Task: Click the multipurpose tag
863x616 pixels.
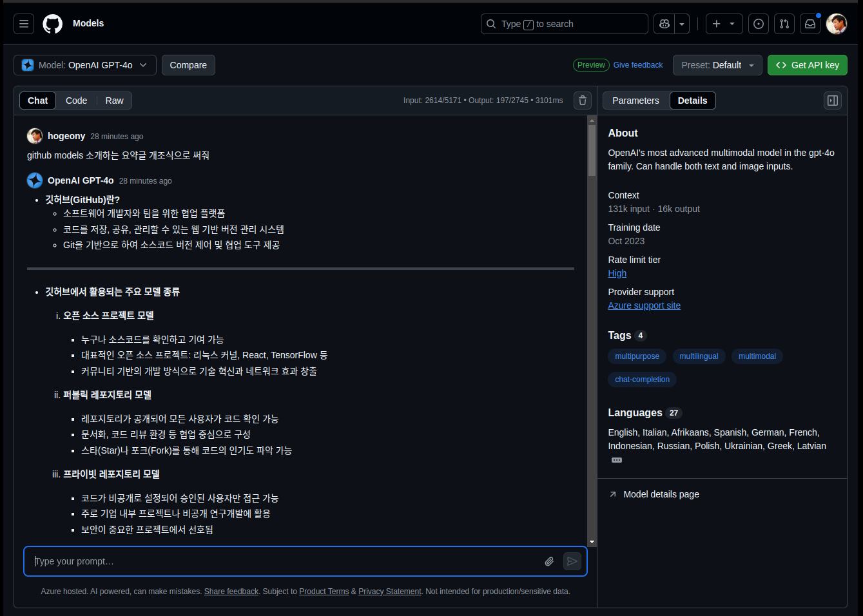Action: pyautogui.click(x=637, y=356)
